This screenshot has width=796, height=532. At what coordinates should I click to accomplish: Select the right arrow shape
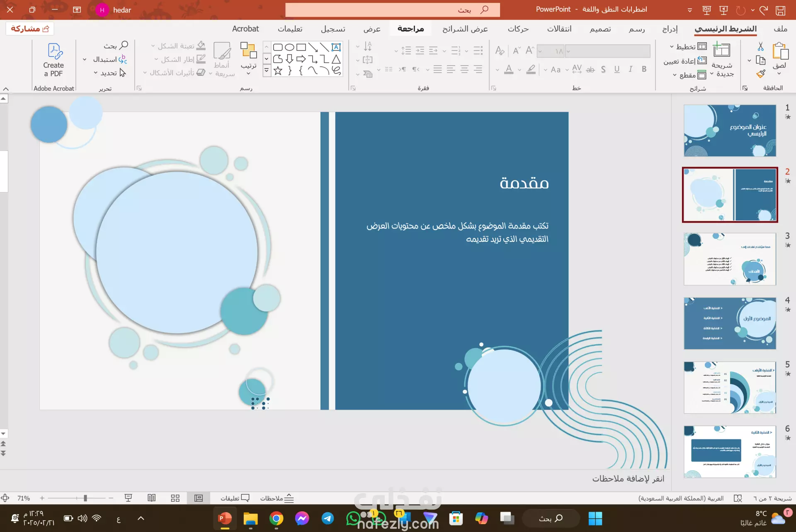pos(301,59)
